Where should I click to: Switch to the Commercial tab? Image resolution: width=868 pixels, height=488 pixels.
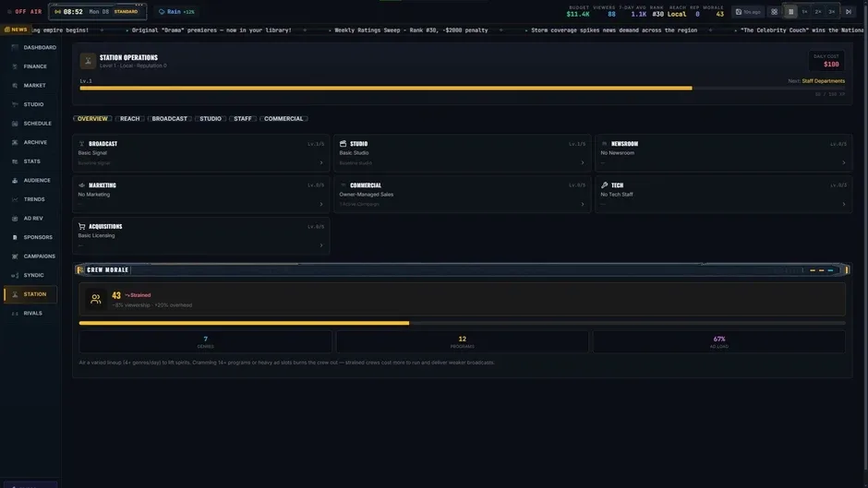click(x=283, y=118)
